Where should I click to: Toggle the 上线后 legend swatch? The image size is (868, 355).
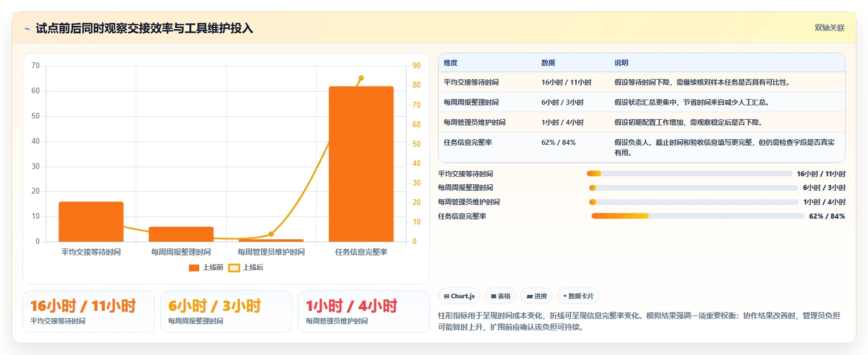[x=234, y=267]
